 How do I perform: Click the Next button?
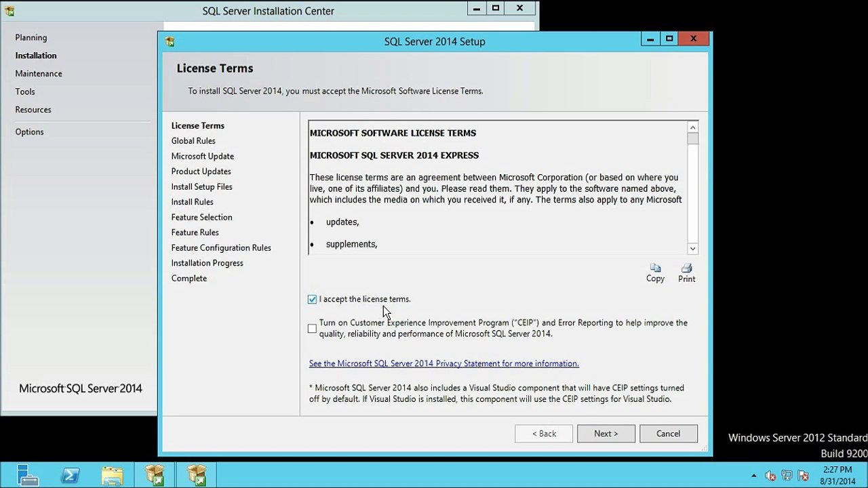point(606,434)
